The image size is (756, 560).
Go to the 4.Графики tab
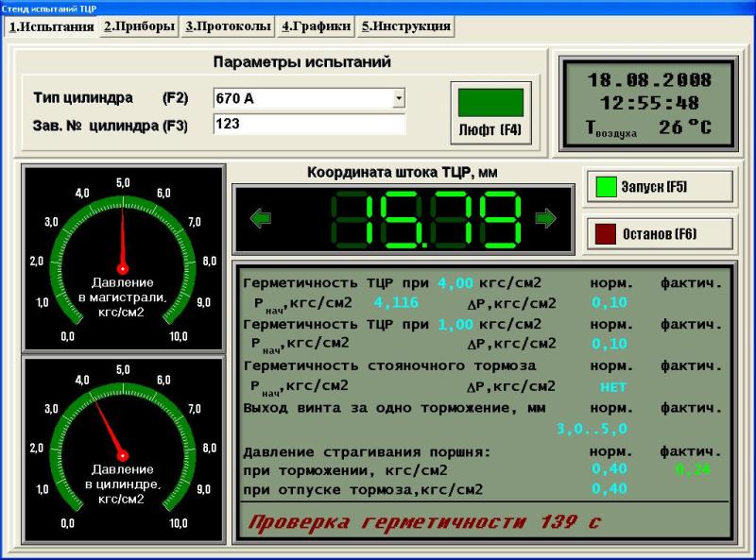pyautogui.click(x=316, y=26)
